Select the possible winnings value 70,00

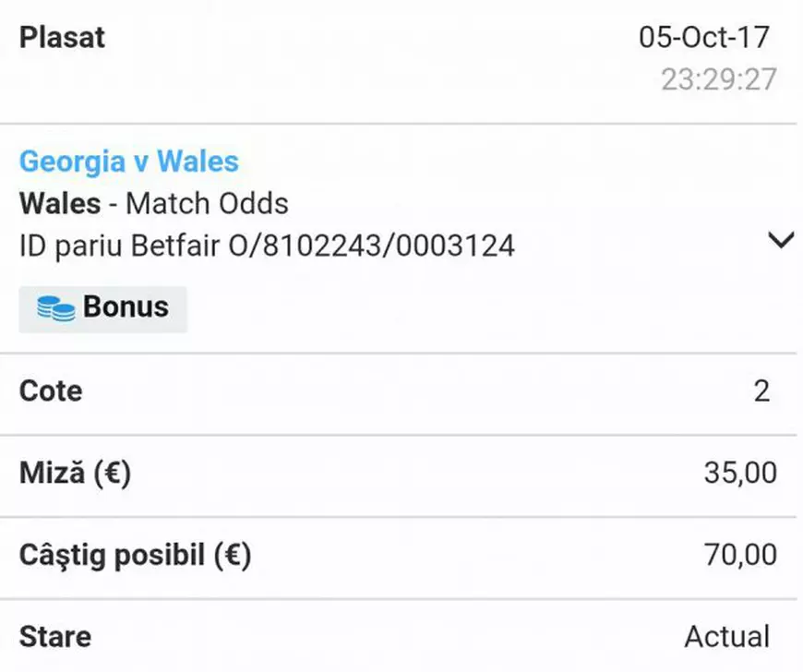(739, 556)
